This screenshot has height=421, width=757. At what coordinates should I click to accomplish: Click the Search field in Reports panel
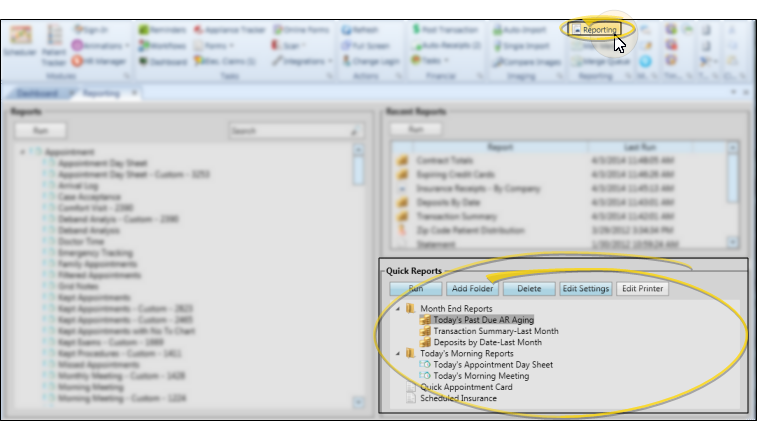point(290,131)
